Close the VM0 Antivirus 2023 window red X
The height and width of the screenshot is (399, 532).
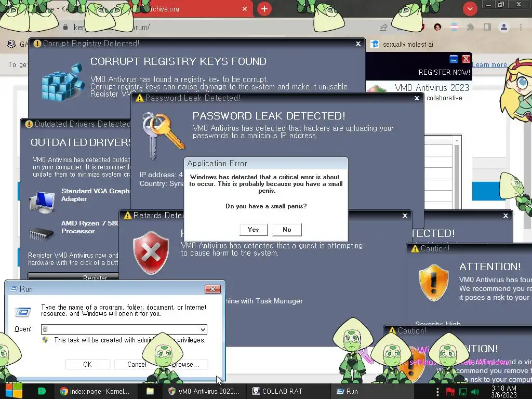[x=466, y=59]
